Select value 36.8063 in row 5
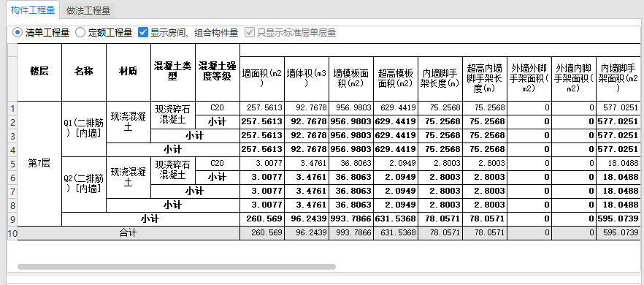 (350, 164)
